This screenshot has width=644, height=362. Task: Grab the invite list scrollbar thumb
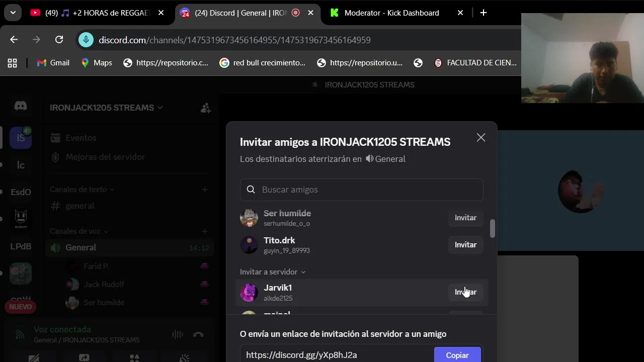pyautogui.click(x=493, y=229)
